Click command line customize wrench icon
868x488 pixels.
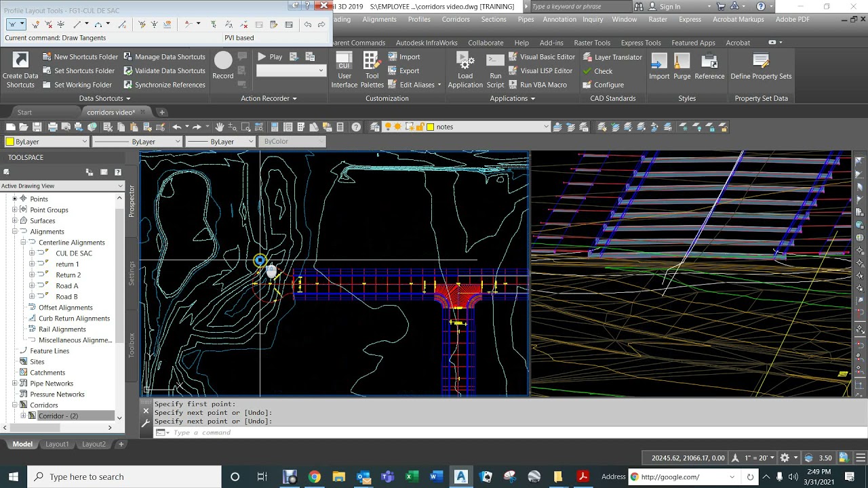tap(145, 423)
